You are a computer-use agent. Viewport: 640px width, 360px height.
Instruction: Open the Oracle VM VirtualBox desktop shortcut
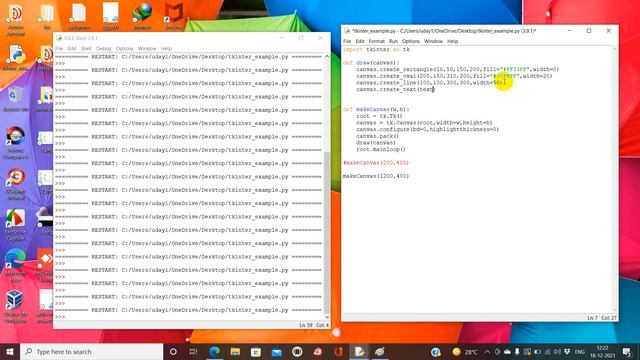16,307
